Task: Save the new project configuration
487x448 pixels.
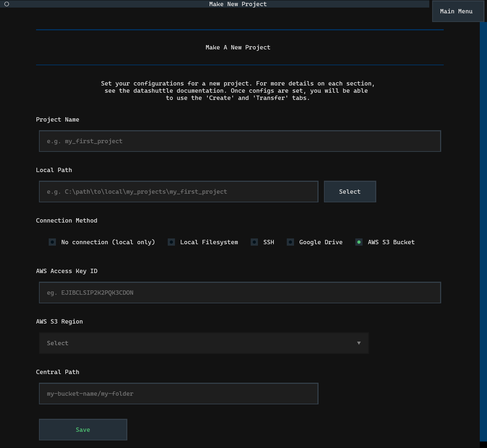Action: [x=83, y=430]
